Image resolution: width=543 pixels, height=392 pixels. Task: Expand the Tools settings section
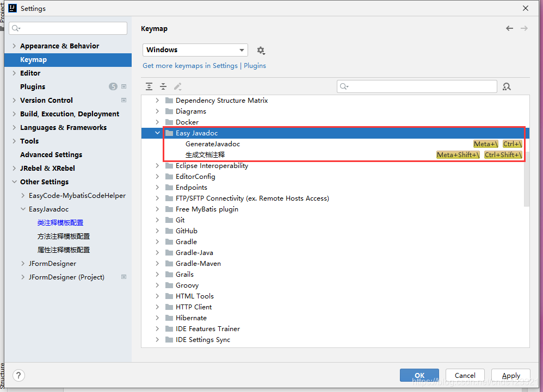pyautogui.click(x=14, y=141)
